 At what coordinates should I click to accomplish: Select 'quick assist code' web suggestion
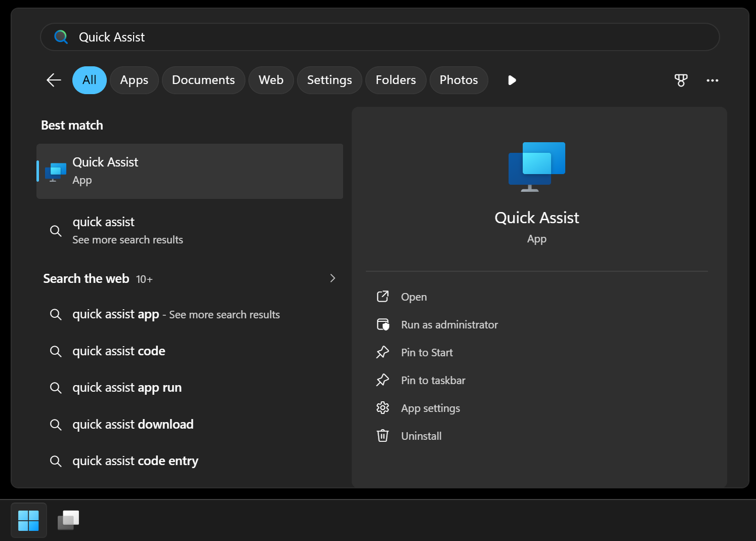click(190, 351)
